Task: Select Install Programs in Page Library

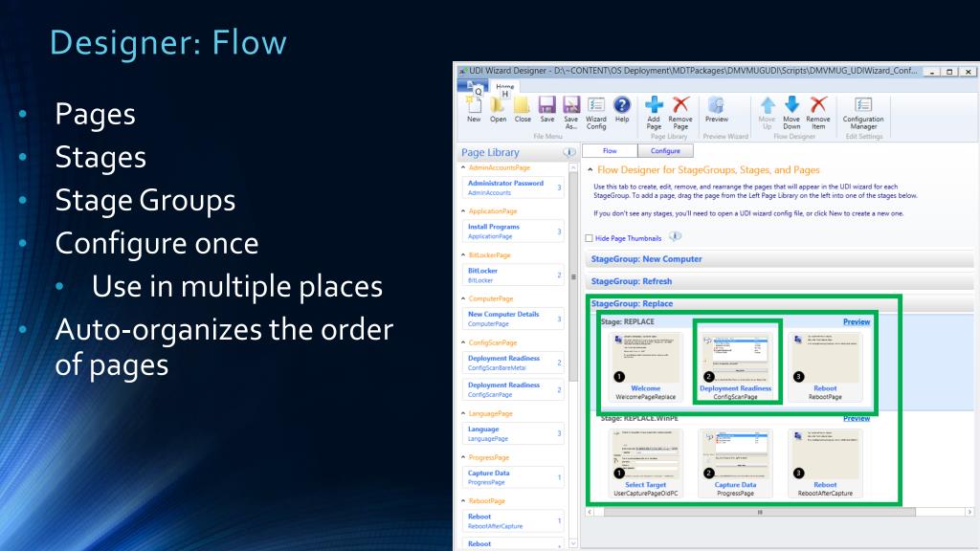Action: click(513, 231)
